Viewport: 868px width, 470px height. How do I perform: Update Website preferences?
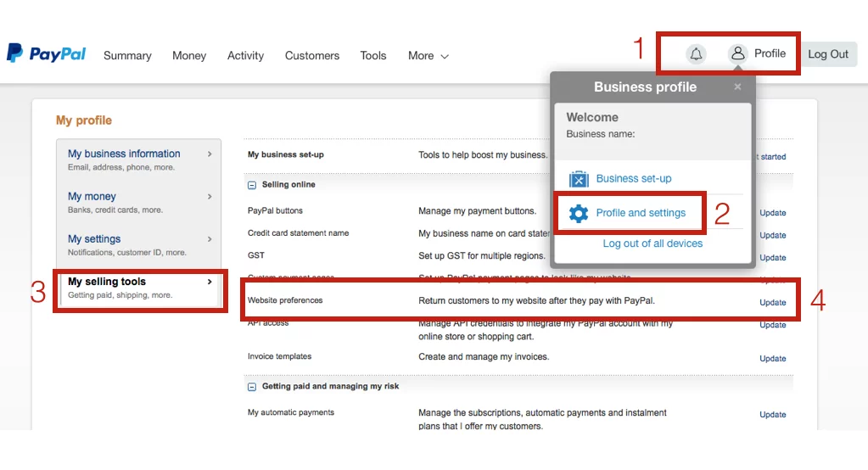[x=772, y=302]
